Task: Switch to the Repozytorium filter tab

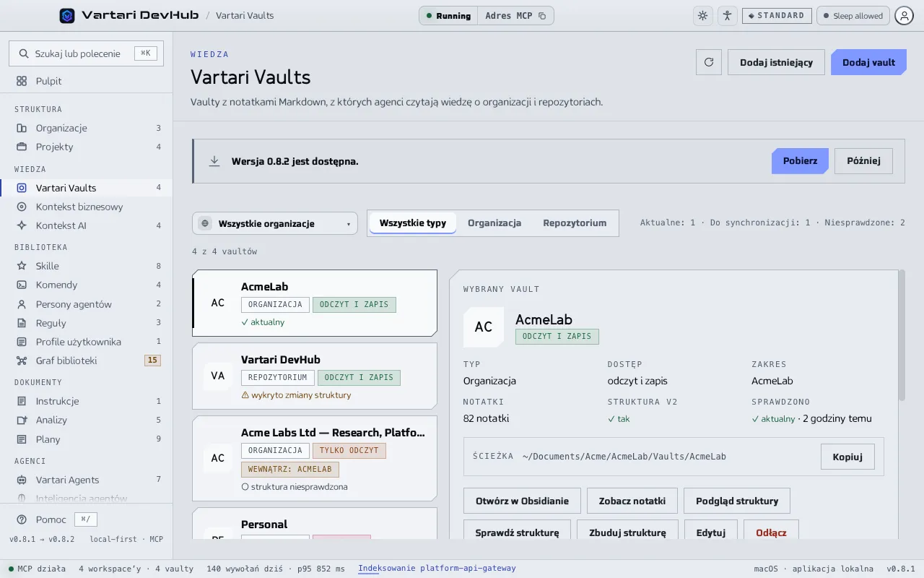Action: click(x=575, y=223)
